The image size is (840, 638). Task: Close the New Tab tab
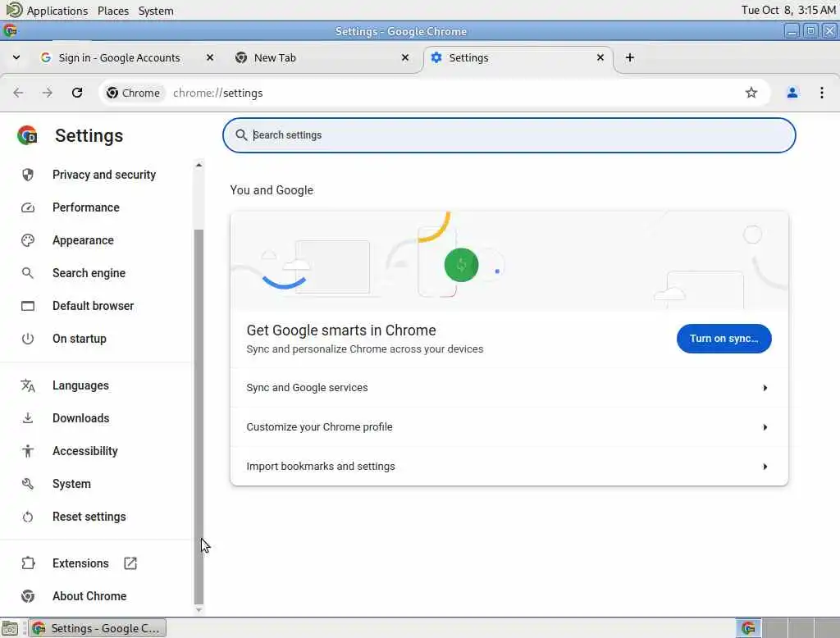405,57
